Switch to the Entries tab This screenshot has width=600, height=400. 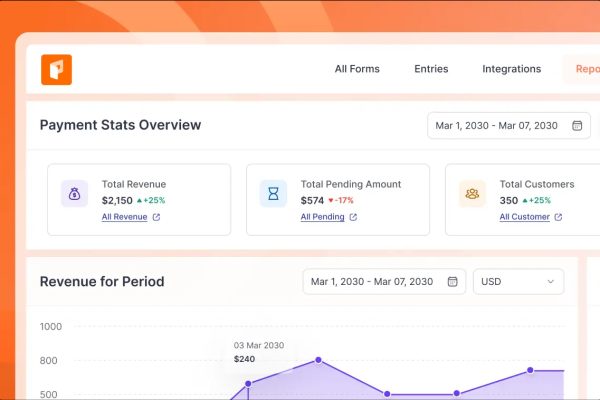[x=431, y=69]
